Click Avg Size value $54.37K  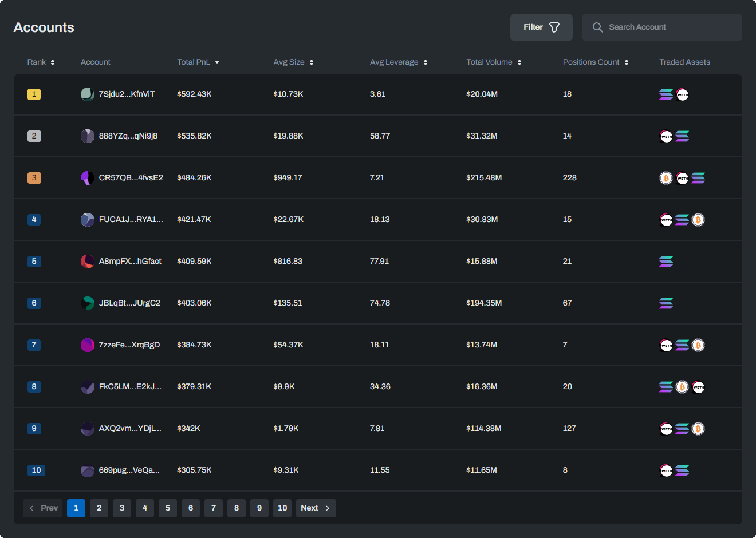[x=288, y=345]
